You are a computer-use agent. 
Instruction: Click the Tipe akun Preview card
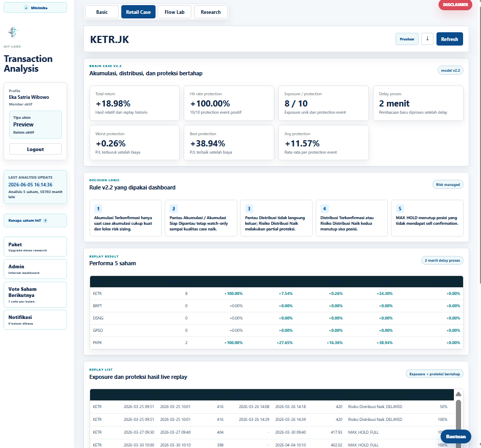(x=35, y=124)
